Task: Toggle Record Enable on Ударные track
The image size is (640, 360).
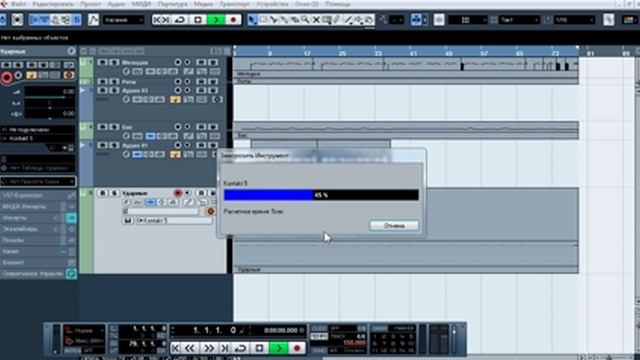Action: click(177, 193)
